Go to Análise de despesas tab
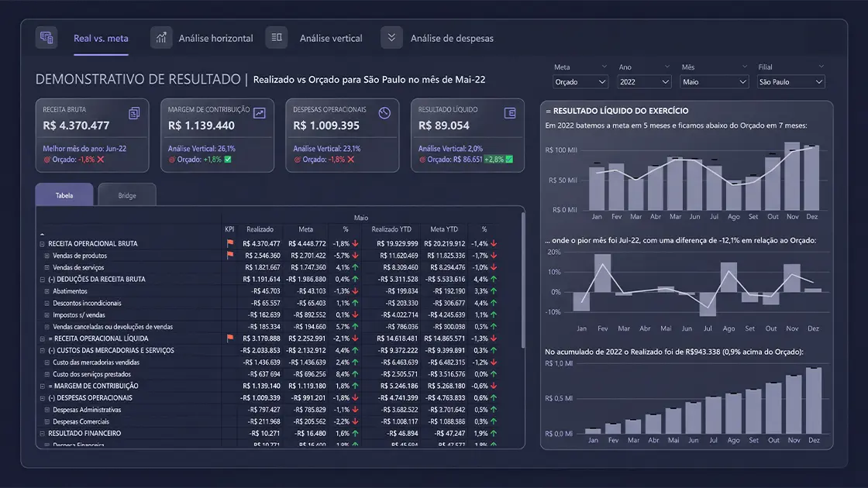868x488 pixels. coord(452,38)
